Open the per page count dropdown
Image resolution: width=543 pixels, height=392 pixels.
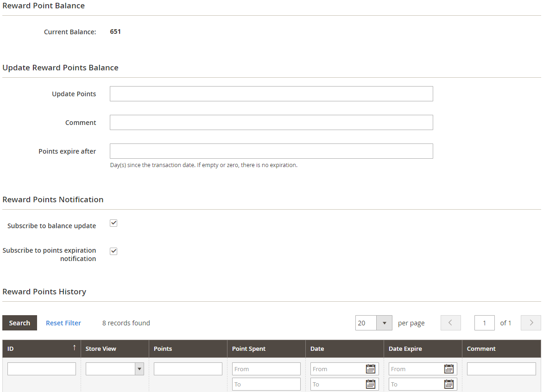(384, 323)
